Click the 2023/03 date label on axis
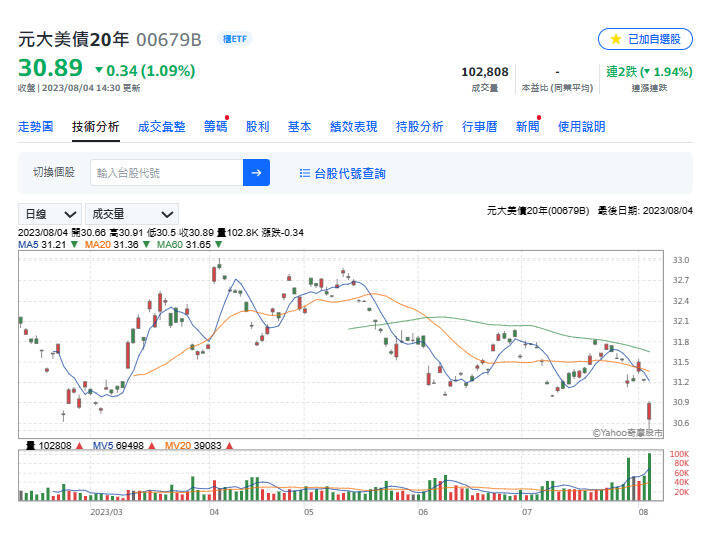Viewport: 712px width, 538px height. (x=106, y=512)
